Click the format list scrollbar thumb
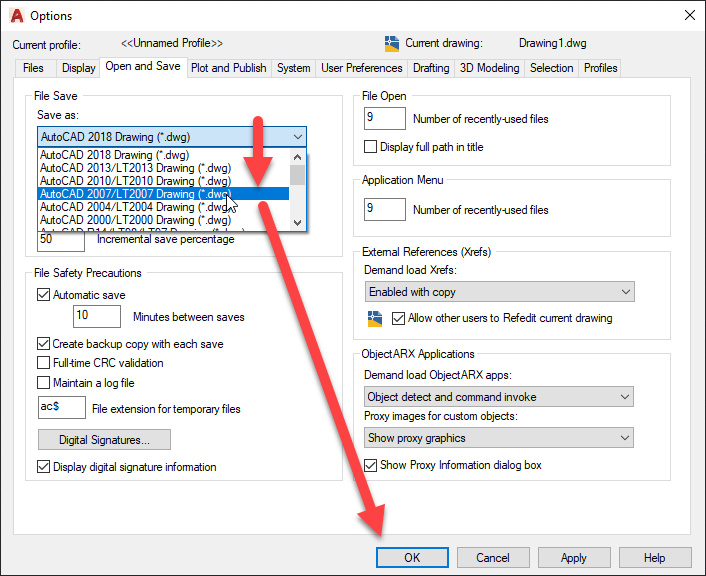 tap(297, 175)
